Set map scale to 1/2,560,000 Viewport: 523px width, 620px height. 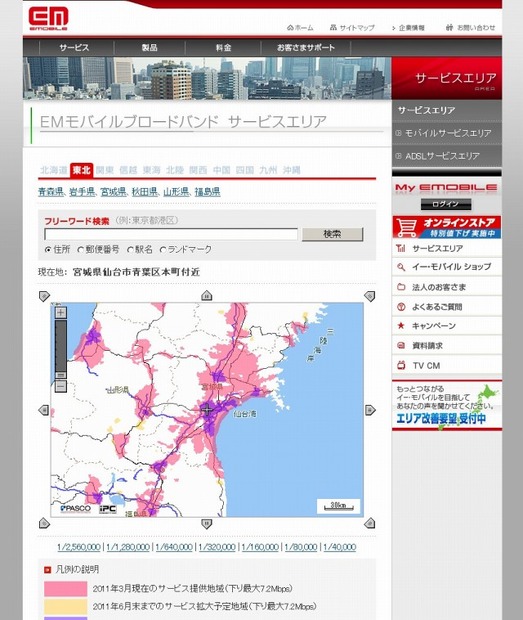coord(79,547)
